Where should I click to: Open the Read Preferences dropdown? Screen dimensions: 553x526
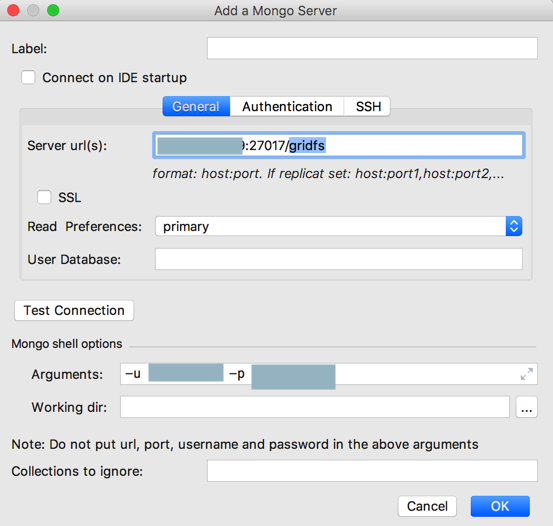(339, 226)
